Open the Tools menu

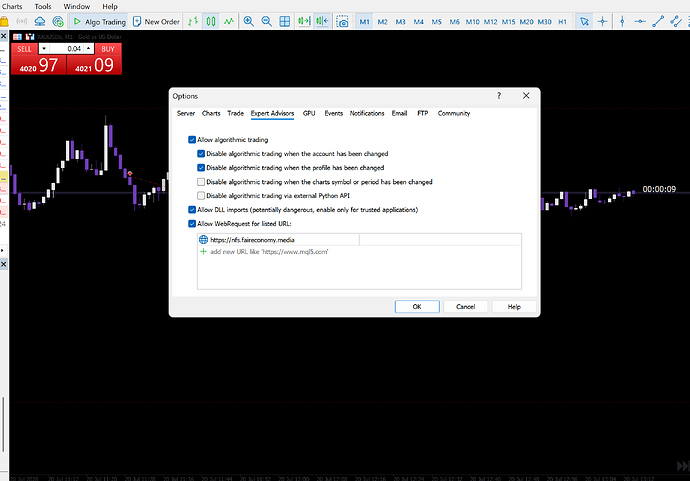43,6
